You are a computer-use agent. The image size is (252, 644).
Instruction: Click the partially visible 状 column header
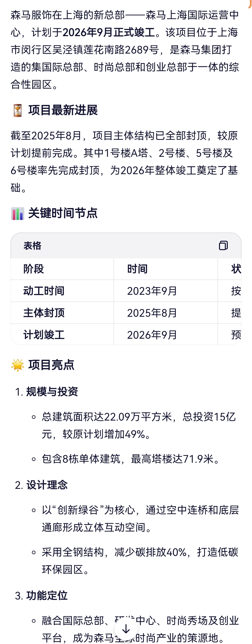[x=236, y=269]
